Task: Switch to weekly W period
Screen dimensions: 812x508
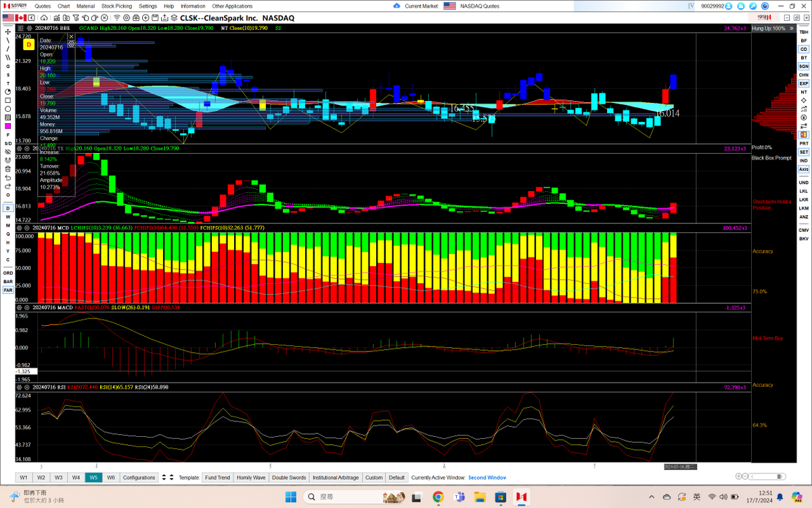Action: [x=8, y=216]
